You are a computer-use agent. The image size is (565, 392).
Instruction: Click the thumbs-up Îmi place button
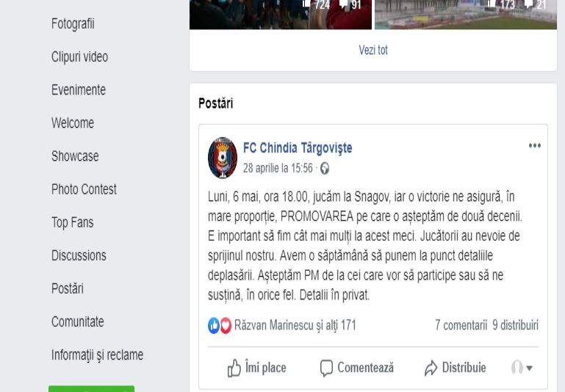(256, 368)
